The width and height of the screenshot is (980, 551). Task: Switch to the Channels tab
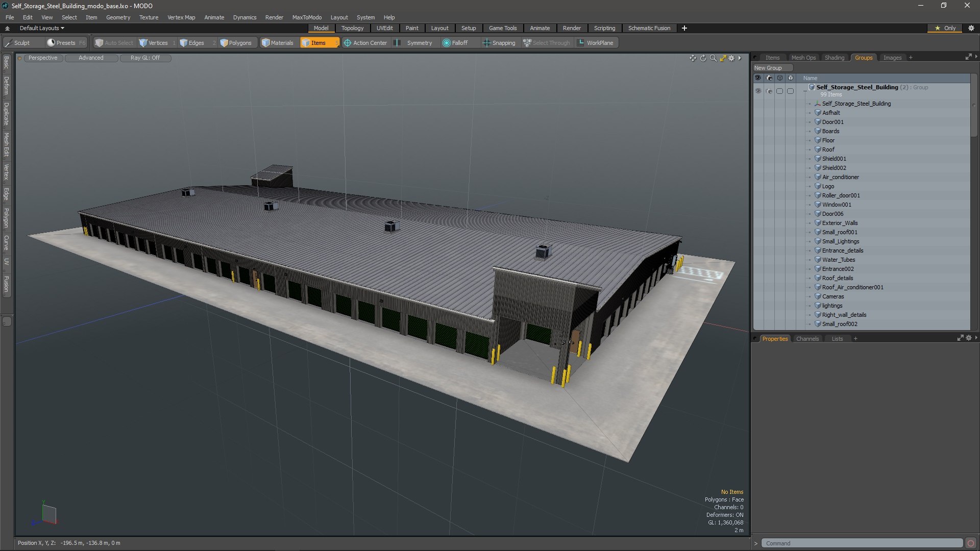point(807,339)
